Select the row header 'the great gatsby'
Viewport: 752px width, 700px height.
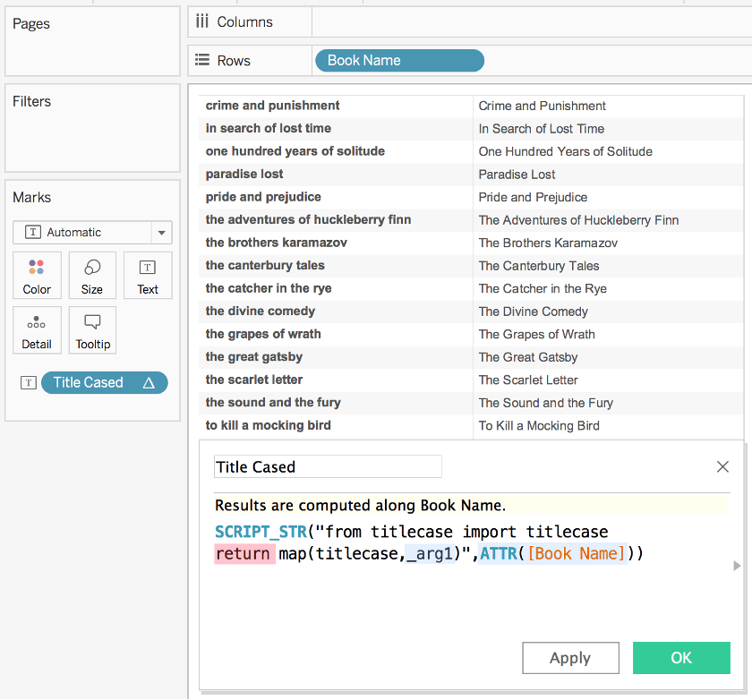[254, 357]
